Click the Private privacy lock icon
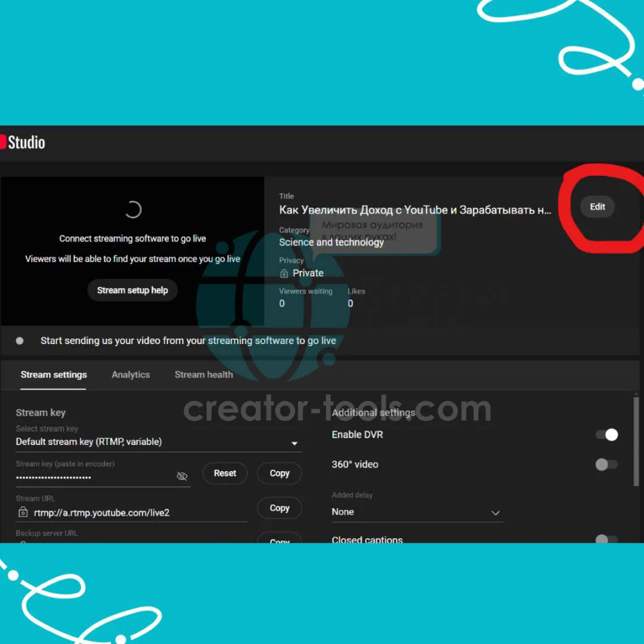Viewport: 644px width, 644px height. (284, 274)
